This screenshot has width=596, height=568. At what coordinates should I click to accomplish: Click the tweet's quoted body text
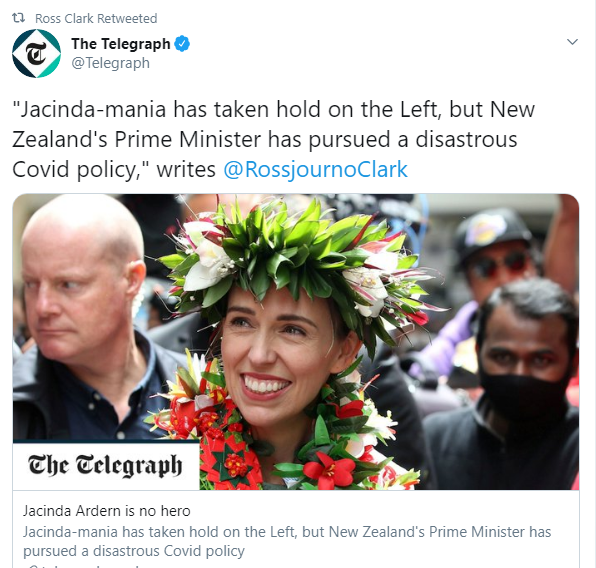coord(274,139)
